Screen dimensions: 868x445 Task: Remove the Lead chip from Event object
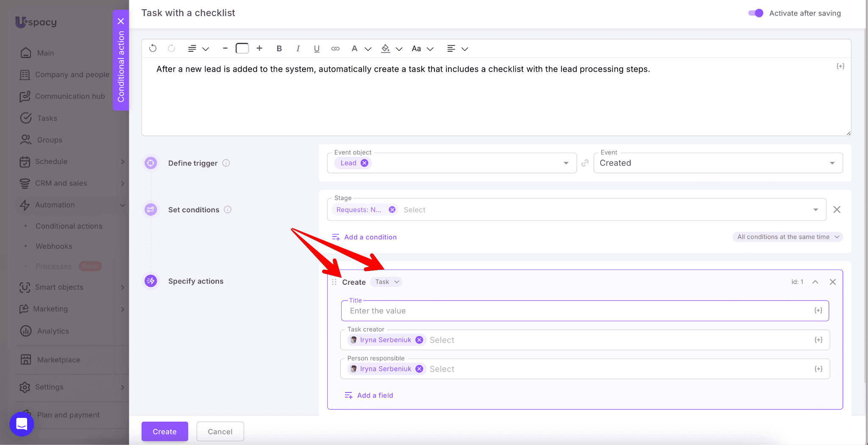tap(364, 163)
